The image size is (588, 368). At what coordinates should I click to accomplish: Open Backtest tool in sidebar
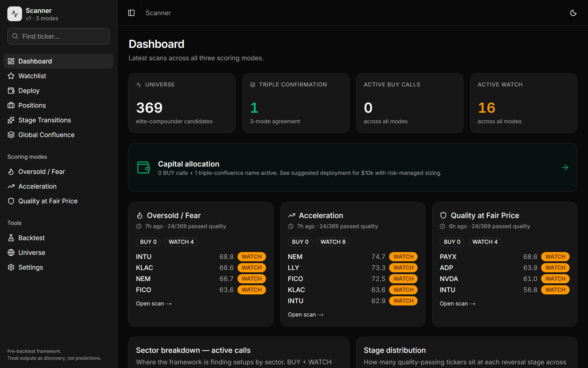coord(58,238)
